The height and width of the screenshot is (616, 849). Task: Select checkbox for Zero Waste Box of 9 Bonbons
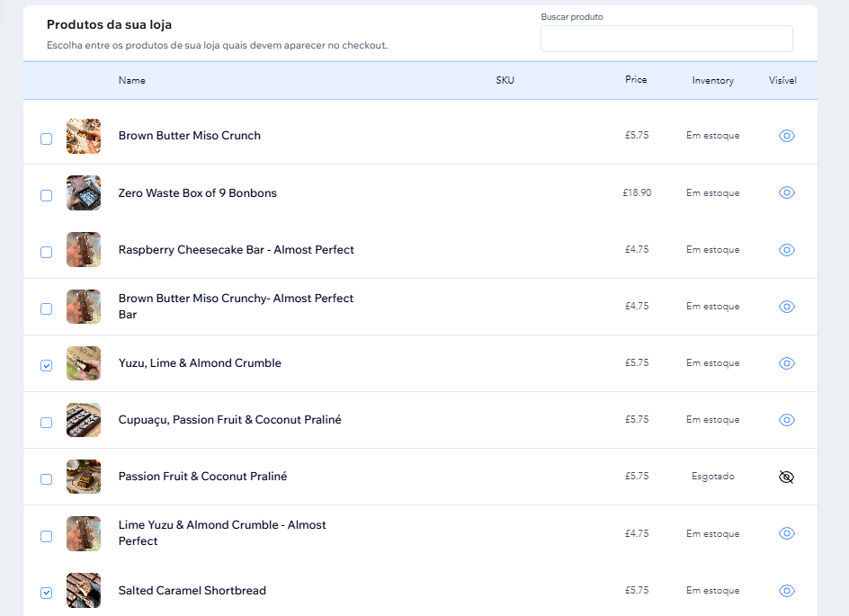pos(47,195)
